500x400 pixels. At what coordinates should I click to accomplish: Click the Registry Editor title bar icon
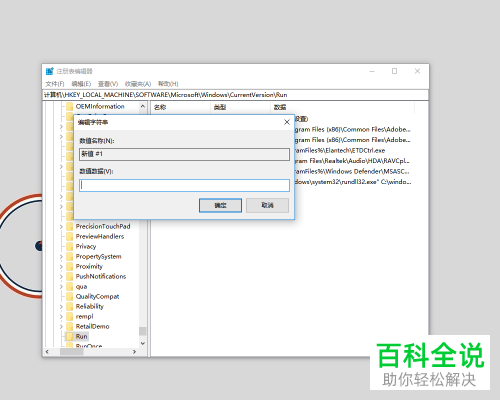50,71
